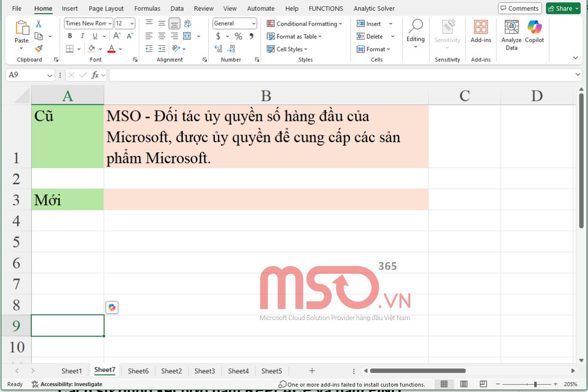The image size is (588, 392).
Task: Expand the Conditional Formatting menu
Action: tap(305, 24)
